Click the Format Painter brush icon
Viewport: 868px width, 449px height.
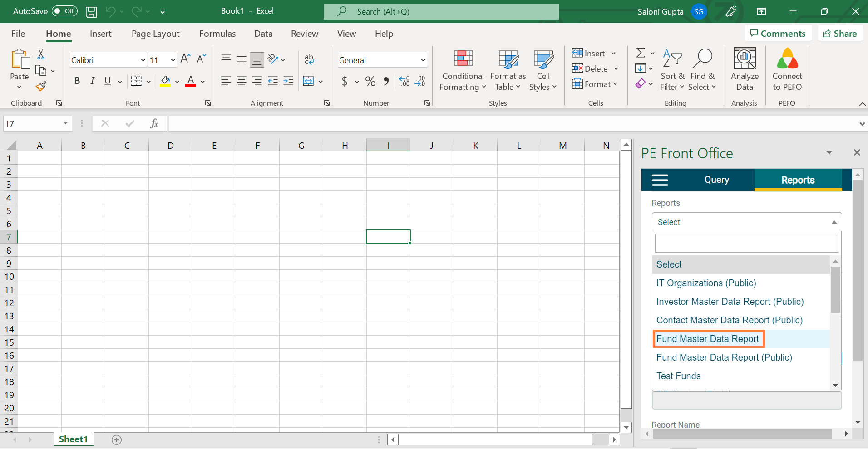click(41, 86)
